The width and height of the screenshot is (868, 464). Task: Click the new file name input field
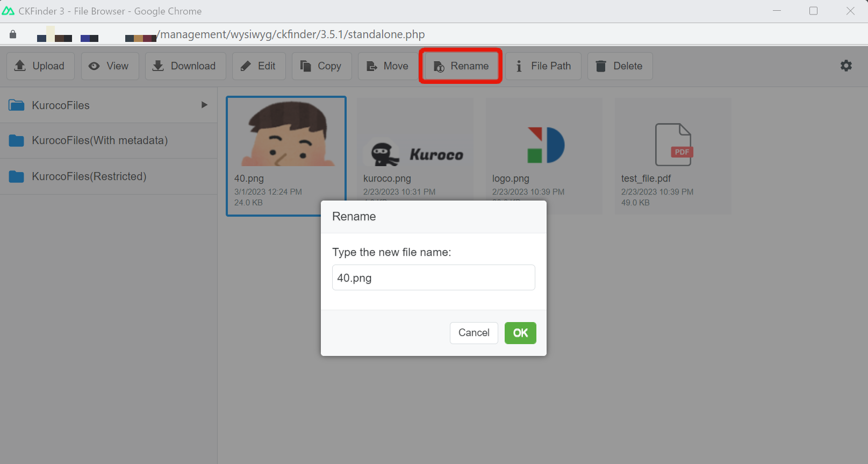point(433,277)
